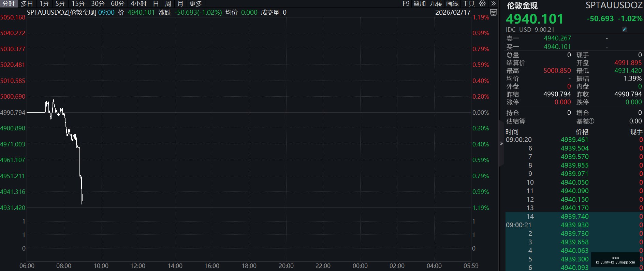Click the 卖一 price 4940.267

557,38
